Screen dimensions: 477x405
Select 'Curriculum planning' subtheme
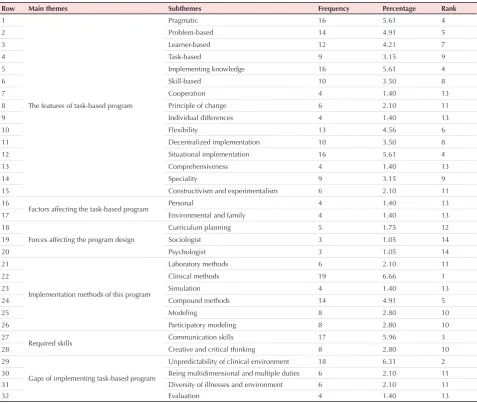(x=199, y=227)
